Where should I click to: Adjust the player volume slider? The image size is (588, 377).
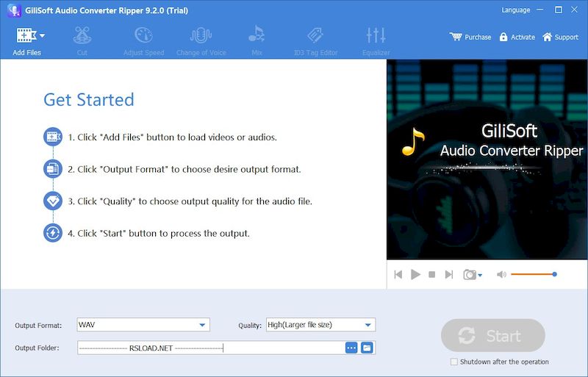533,274
